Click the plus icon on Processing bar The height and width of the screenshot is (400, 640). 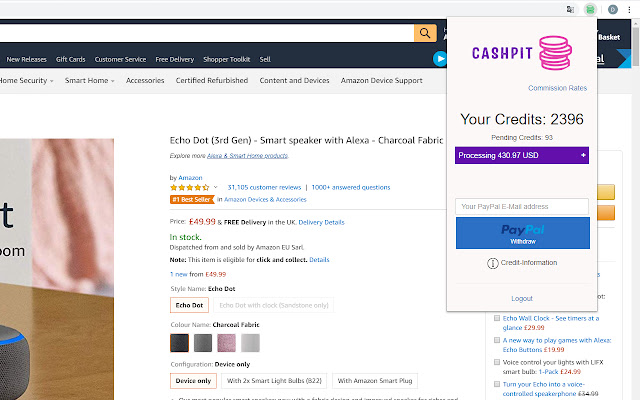pyautogui.click(x=583, y=155)
